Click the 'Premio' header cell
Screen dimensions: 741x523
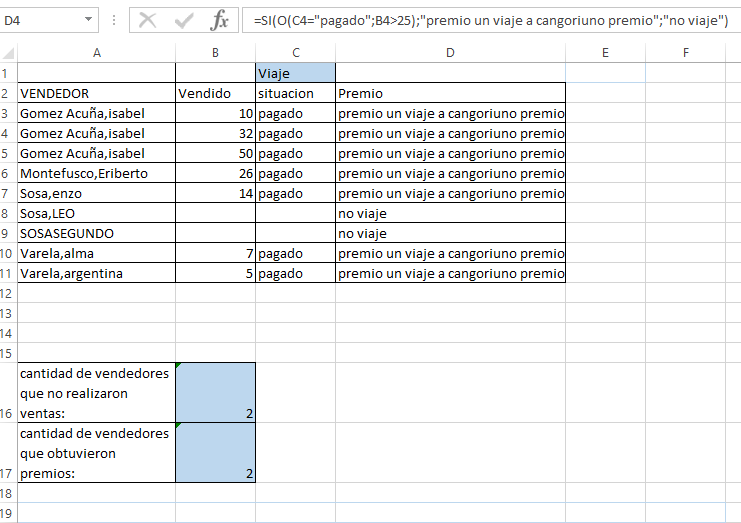pyautogui.click(x=450, y=93)
